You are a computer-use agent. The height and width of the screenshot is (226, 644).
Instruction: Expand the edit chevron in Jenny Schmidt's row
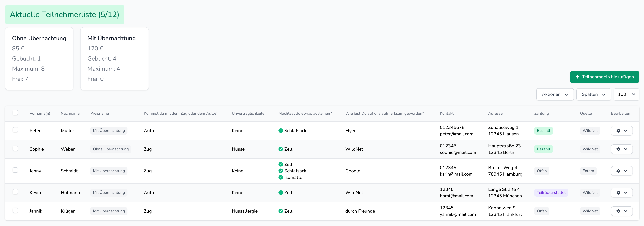point(625,171)
